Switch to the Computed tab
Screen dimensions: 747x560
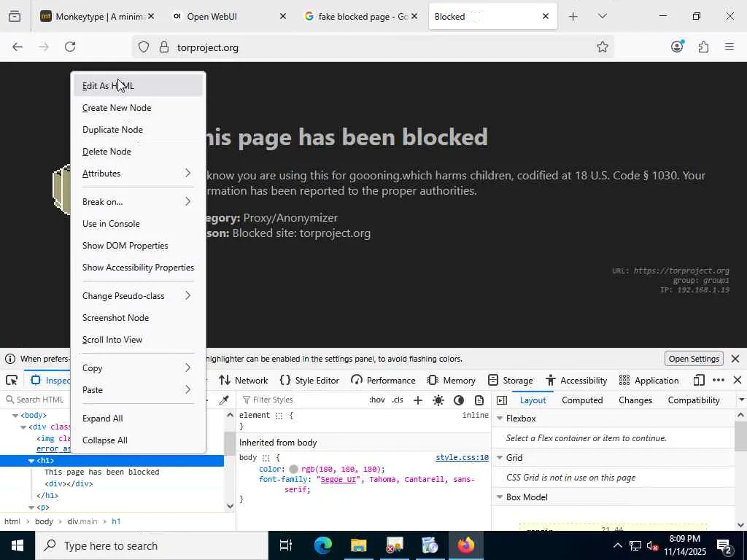click(582, 400)
